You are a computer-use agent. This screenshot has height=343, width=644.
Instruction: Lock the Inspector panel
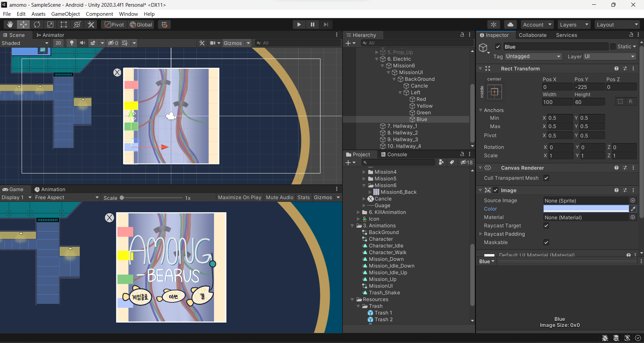pyautogui.click(x=631, y=35)
